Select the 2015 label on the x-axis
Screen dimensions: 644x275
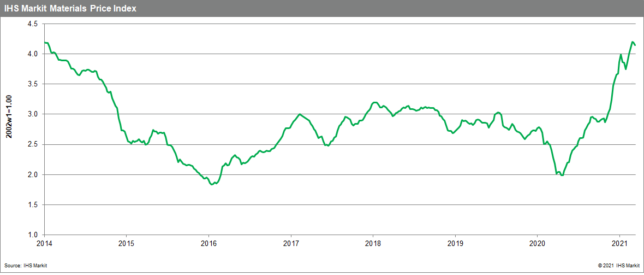(x=126, y=243)
